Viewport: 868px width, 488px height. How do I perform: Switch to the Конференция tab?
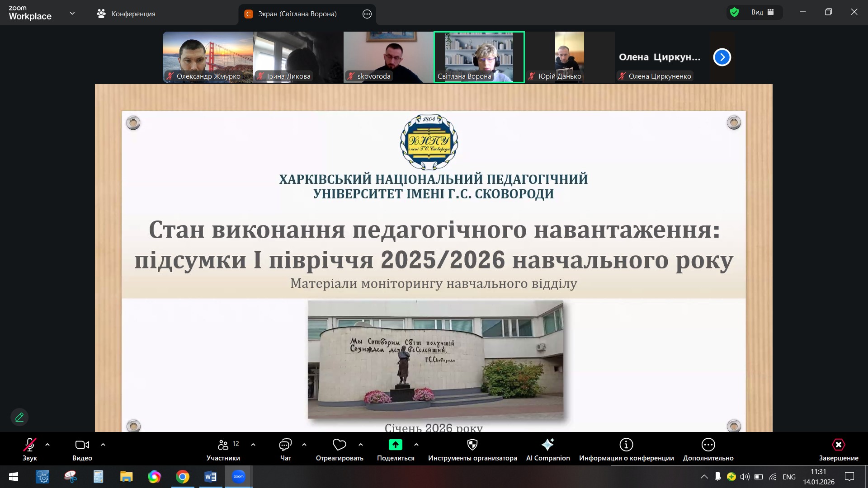point(126,14)
